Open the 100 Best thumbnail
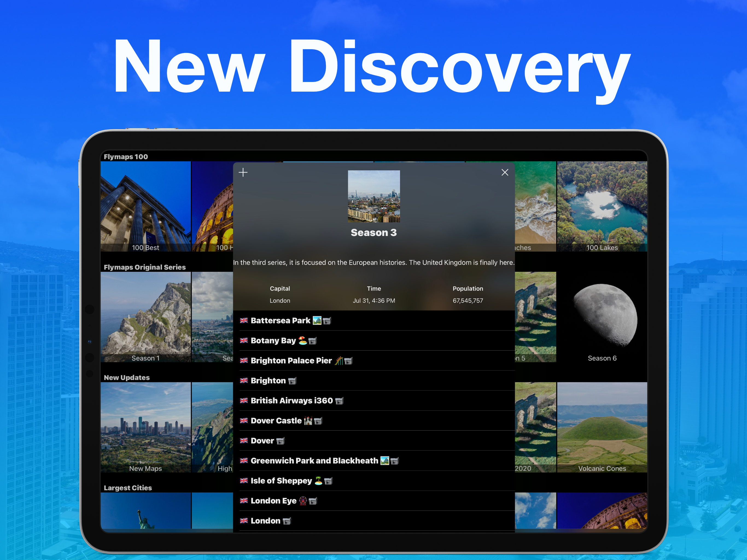The image size is (747, 560). (x=145, y=206)
